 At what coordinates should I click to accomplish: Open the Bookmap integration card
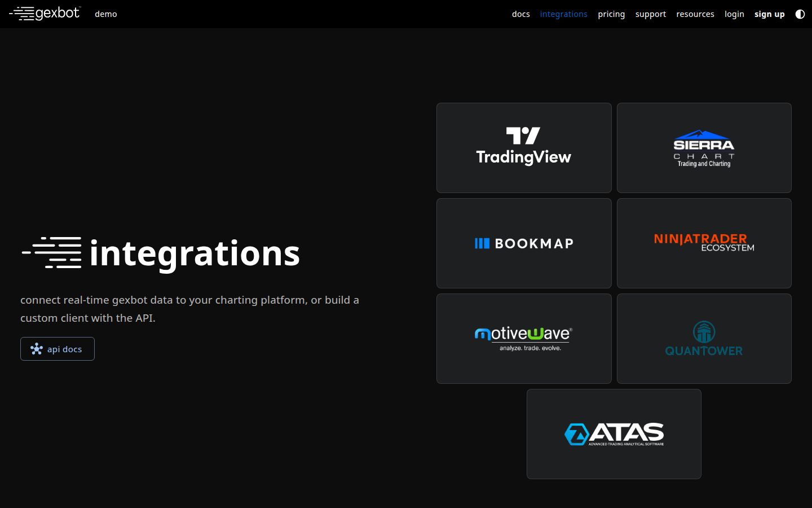point(524,243)
